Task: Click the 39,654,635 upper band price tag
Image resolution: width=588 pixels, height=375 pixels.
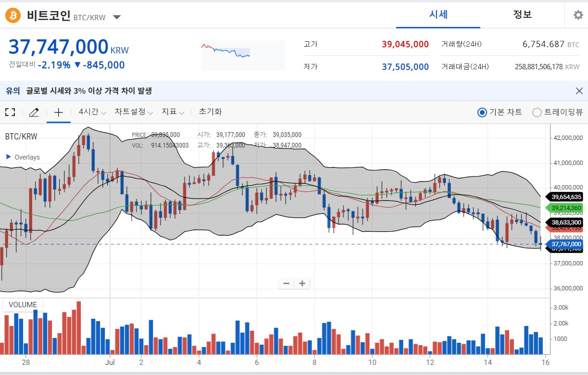Action: 564,197
